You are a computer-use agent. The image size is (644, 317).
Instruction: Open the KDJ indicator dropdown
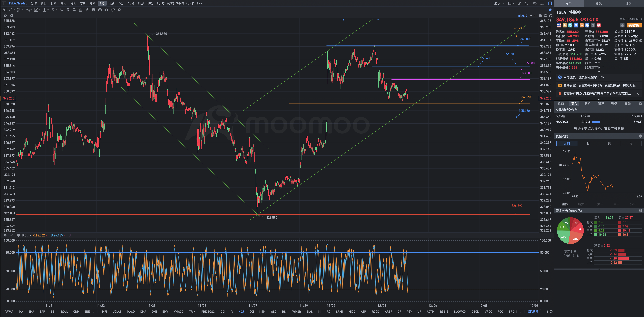coord(27,235)
